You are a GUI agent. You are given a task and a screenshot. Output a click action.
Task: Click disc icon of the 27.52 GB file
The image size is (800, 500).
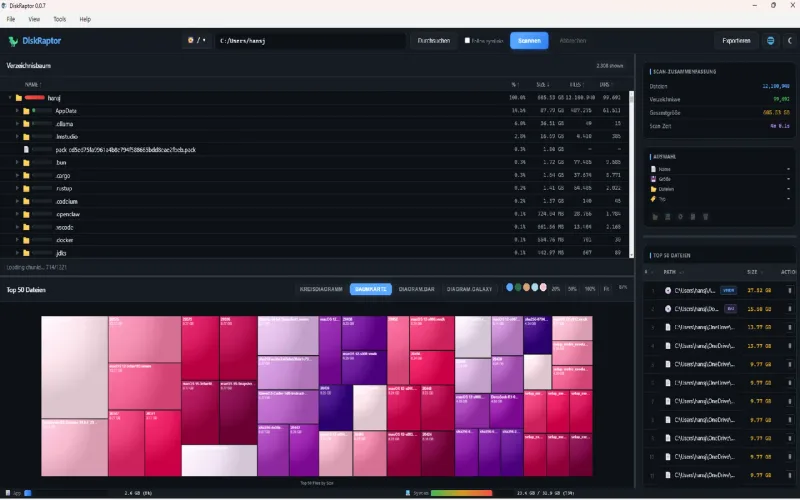point(668,290)
